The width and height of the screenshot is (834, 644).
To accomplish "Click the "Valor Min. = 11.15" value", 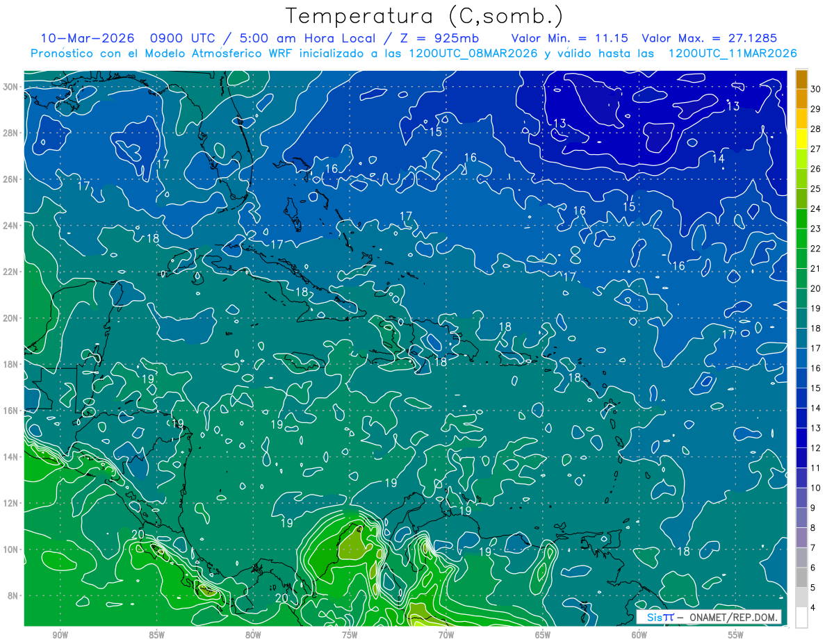I will pos(570,38).
